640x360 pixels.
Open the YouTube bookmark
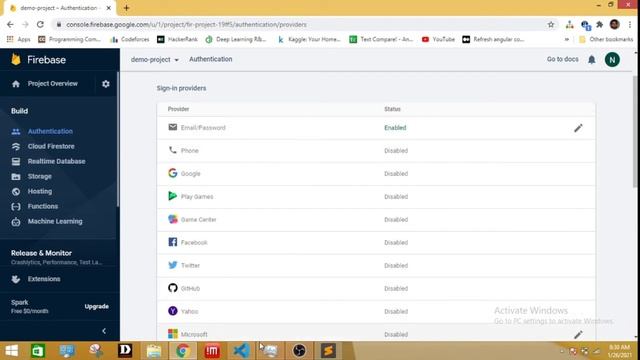(x=438, y=39)
